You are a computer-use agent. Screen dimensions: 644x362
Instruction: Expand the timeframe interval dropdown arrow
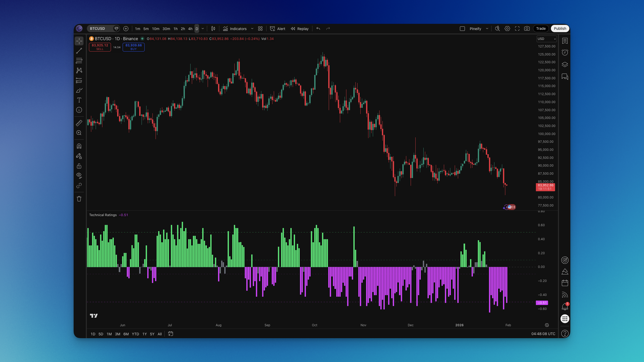[203, 29]
